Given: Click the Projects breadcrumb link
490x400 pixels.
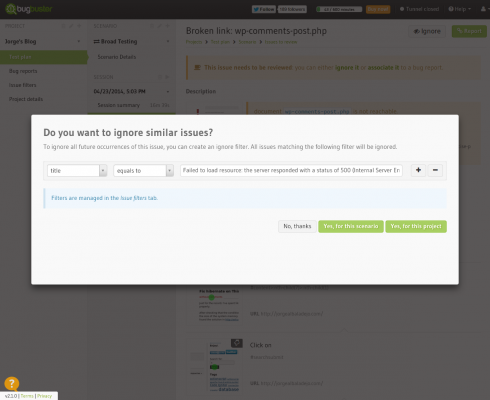Looking at the screenshot, I should (x=194, y=42).
